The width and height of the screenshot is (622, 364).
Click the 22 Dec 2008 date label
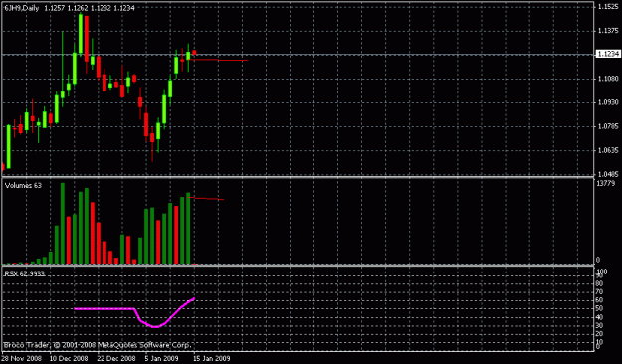(x=116, y=358)
